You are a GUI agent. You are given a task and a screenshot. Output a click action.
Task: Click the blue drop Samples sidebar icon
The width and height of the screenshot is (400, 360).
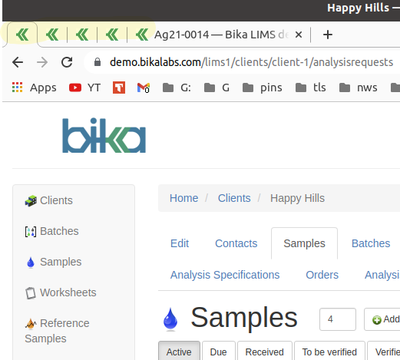31,262
